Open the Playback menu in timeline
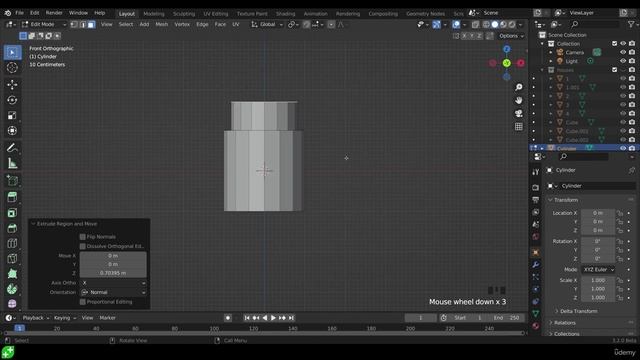Viewport: 640px width, 360px height. [x=36, y=318]
